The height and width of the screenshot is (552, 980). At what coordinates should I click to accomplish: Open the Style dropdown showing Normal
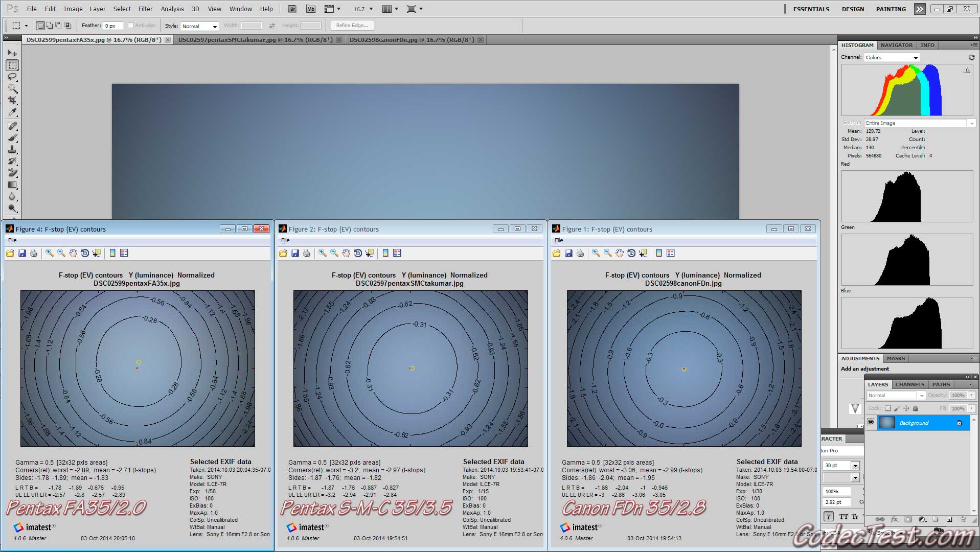click(199, 26)
